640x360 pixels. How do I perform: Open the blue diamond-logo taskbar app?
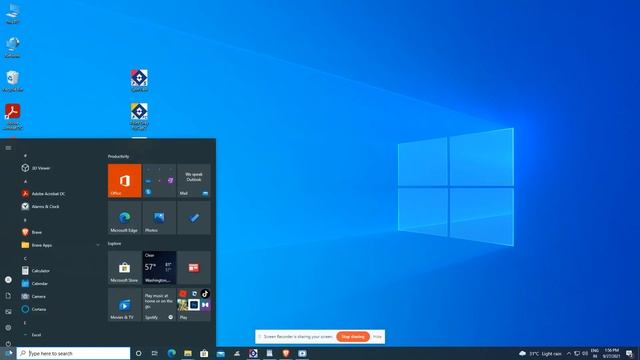click(253, 353)
